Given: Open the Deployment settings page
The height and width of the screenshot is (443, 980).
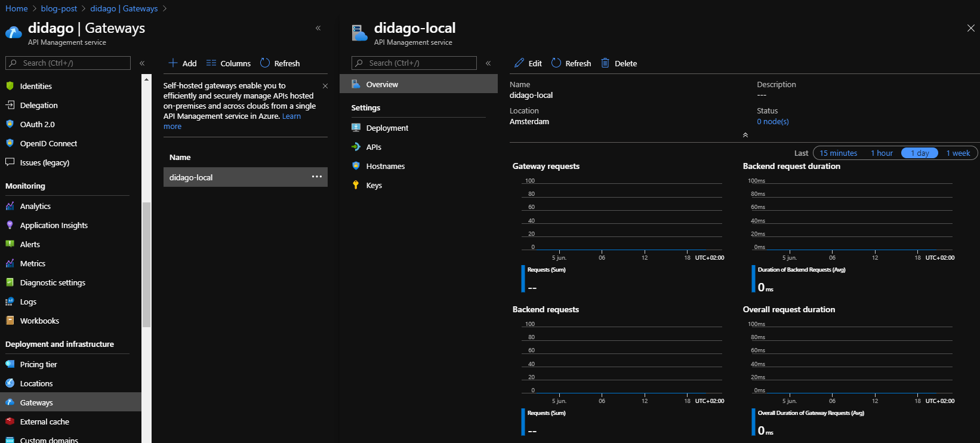Looking at the screenshot, I should 387,128.
